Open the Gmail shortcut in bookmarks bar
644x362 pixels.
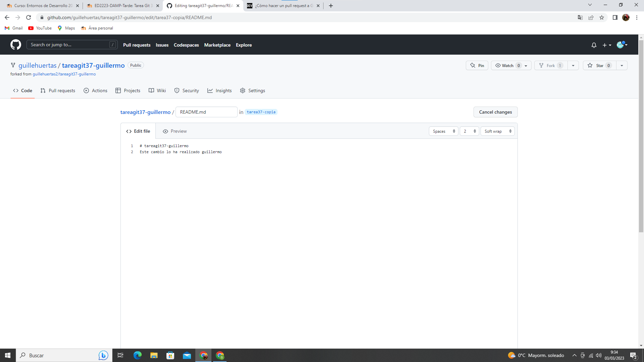tap(13, 28)
